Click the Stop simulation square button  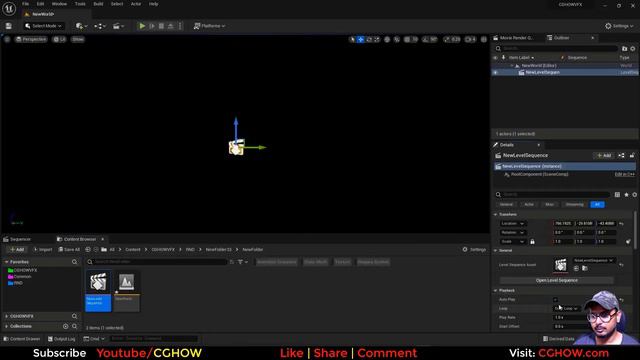click(161, 26)
